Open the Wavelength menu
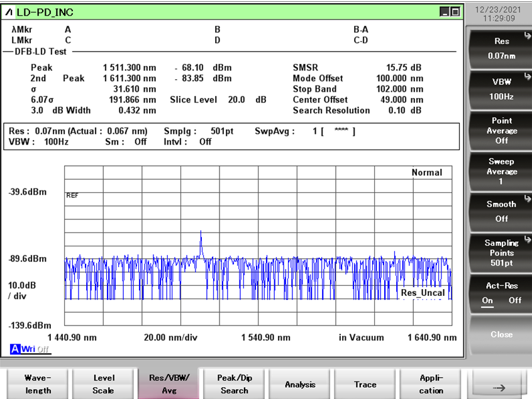 click(x=38, y=384)
